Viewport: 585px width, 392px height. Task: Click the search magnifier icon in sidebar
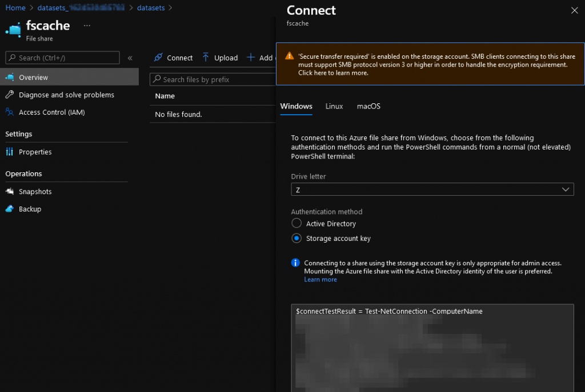(13, 58)
